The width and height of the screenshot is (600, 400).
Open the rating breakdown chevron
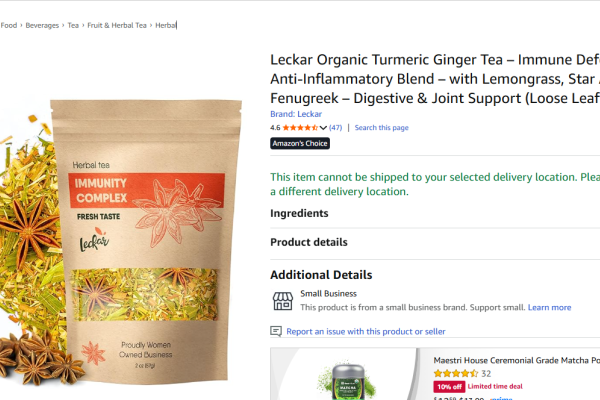coord(323,128)
